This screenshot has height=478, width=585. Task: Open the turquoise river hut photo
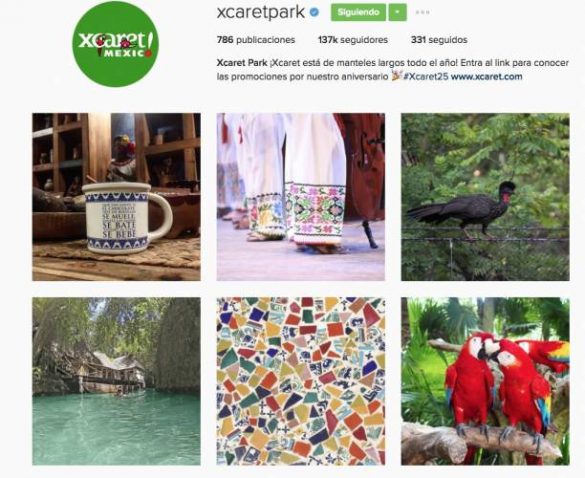tap(116, 381)
